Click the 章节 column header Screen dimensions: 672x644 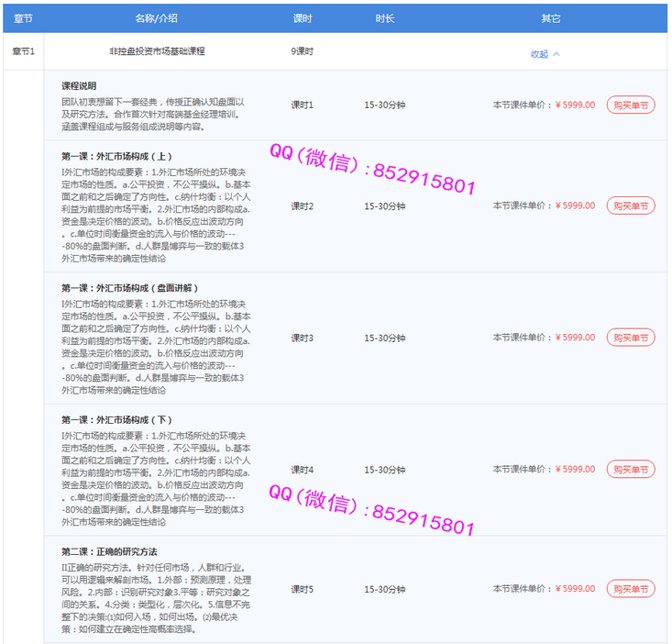coord(23,18)
